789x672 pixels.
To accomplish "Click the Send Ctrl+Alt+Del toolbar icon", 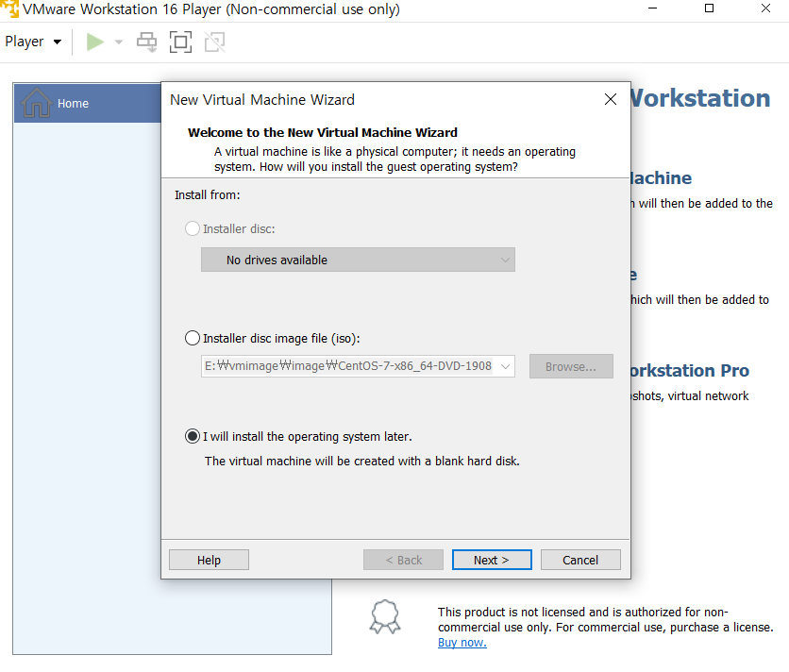I will (x=147, y=42).
